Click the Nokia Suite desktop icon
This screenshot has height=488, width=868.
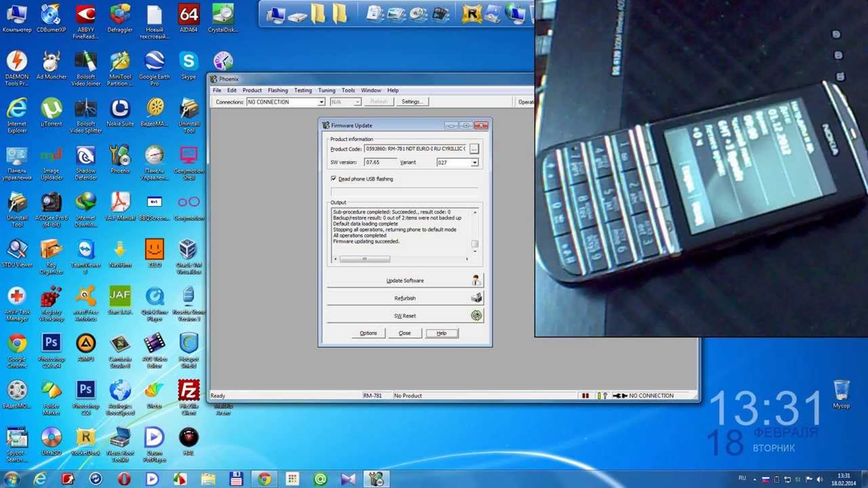click(120, 112)
